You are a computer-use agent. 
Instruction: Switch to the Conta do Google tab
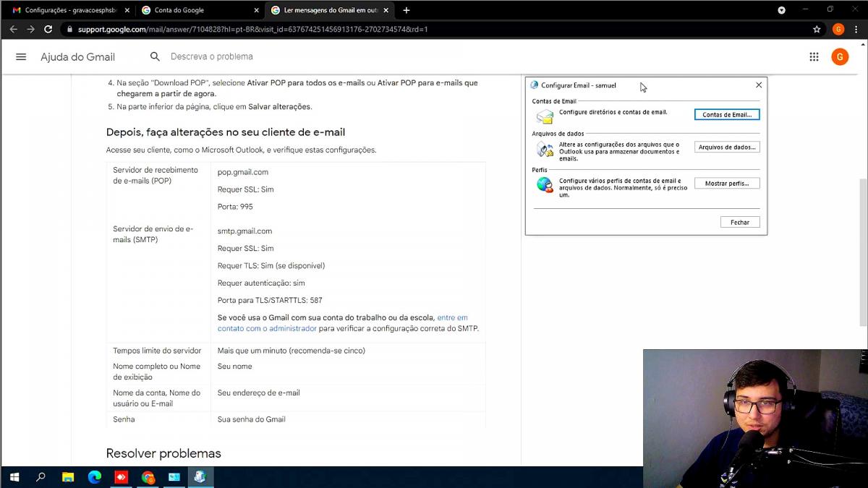click(200, 10)
